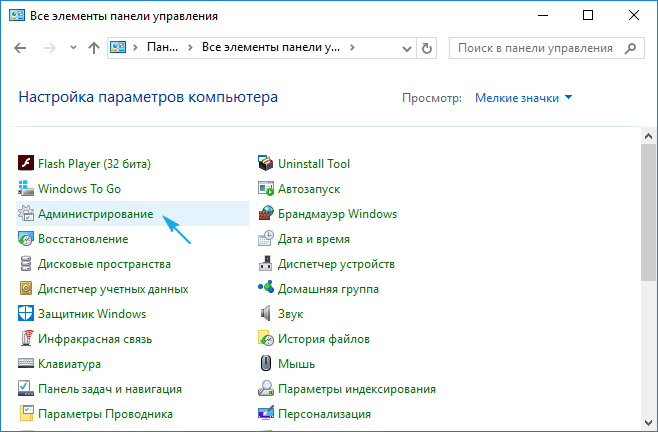Click the control panel icon in address bar

(x=118, y=47)
